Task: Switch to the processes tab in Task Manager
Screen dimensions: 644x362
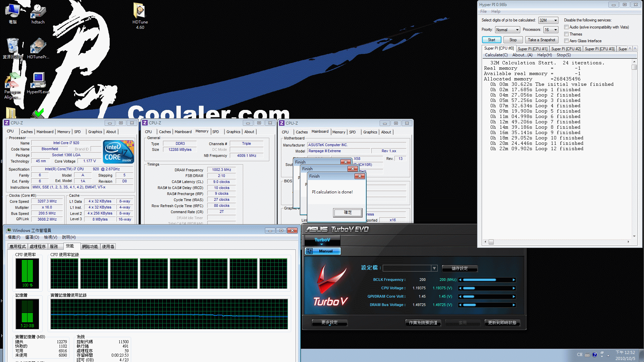Action: coord(38,247)
